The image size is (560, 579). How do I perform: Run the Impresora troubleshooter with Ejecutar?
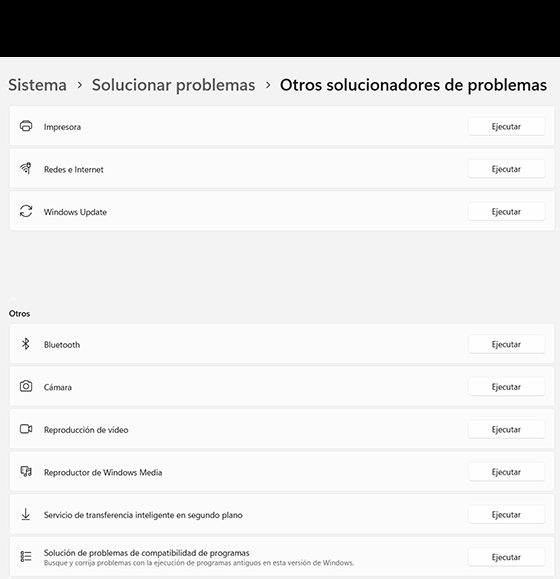(x=506, y=127)
